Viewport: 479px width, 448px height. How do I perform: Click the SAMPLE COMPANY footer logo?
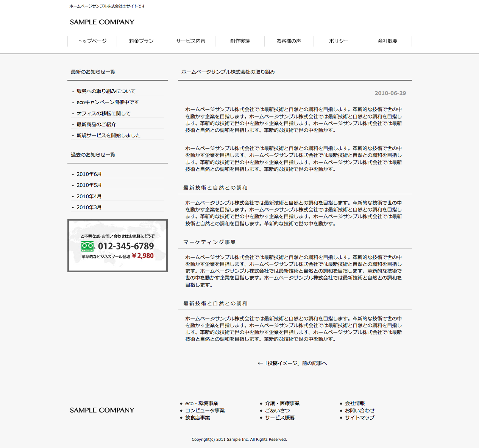(102, 410)
